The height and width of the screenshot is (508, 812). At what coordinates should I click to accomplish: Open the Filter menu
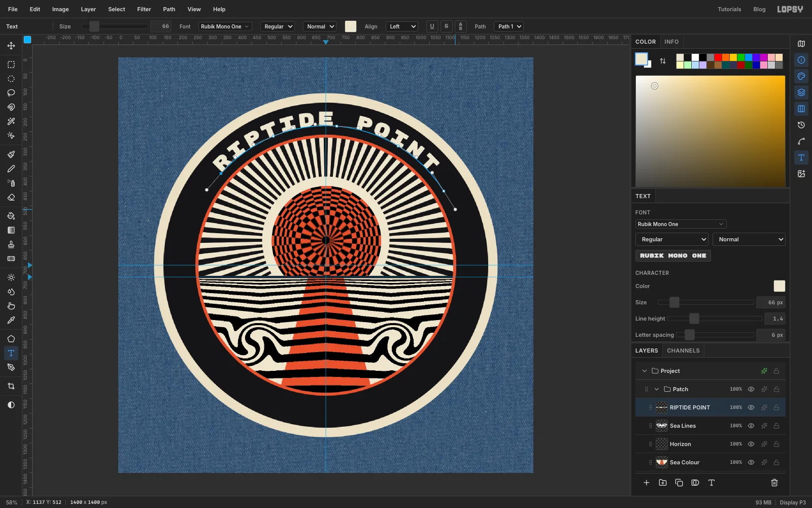tap(144, 9)
